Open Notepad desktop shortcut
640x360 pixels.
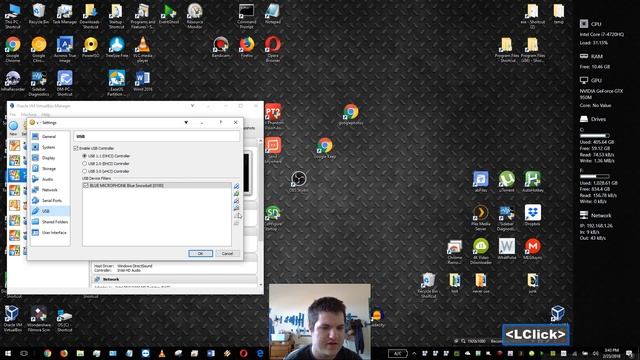pos(273,14)
